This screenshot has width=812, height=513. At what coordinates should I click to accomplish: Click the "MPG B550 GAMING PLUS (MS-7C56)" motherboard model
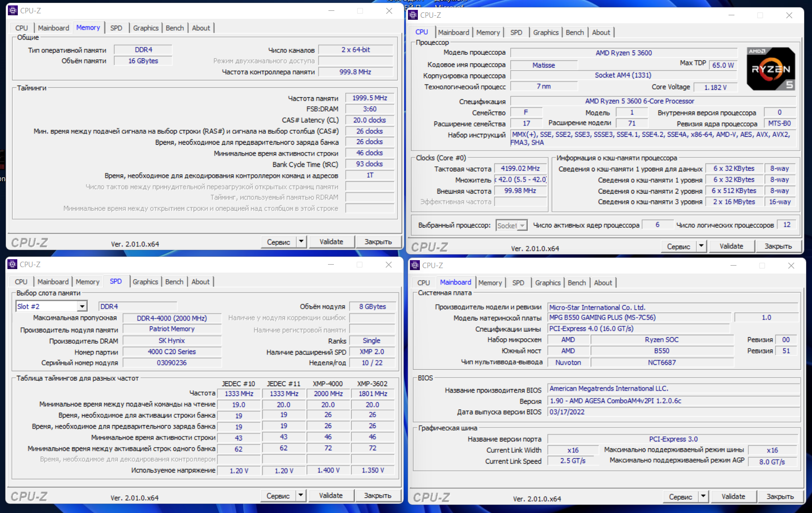click(639, 318)
